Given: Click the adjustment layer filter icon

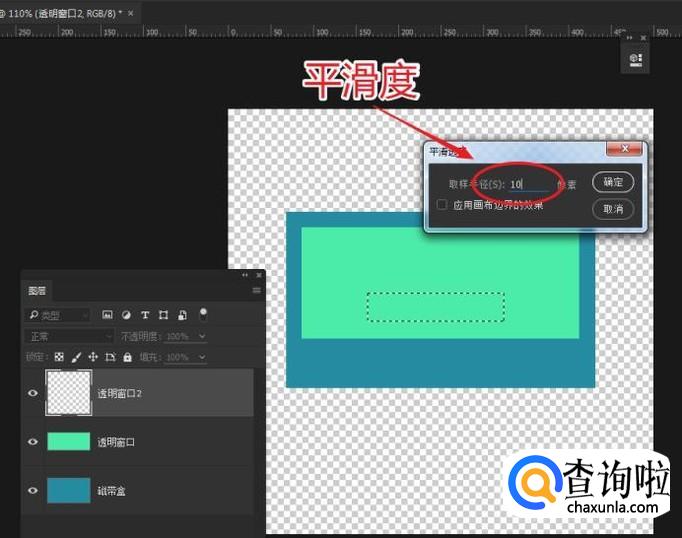Looking at the screenshot, I should [127, 315].
